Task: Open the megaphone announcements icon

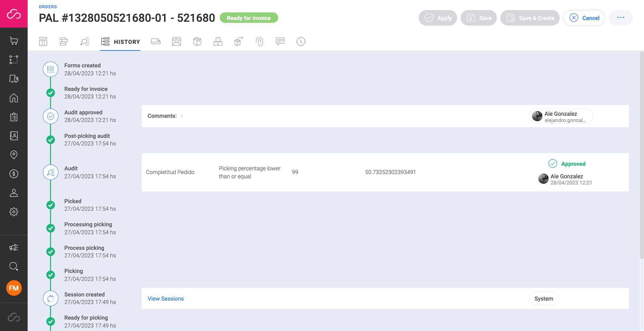Action: pyautogui.click(x=14, y=247)
